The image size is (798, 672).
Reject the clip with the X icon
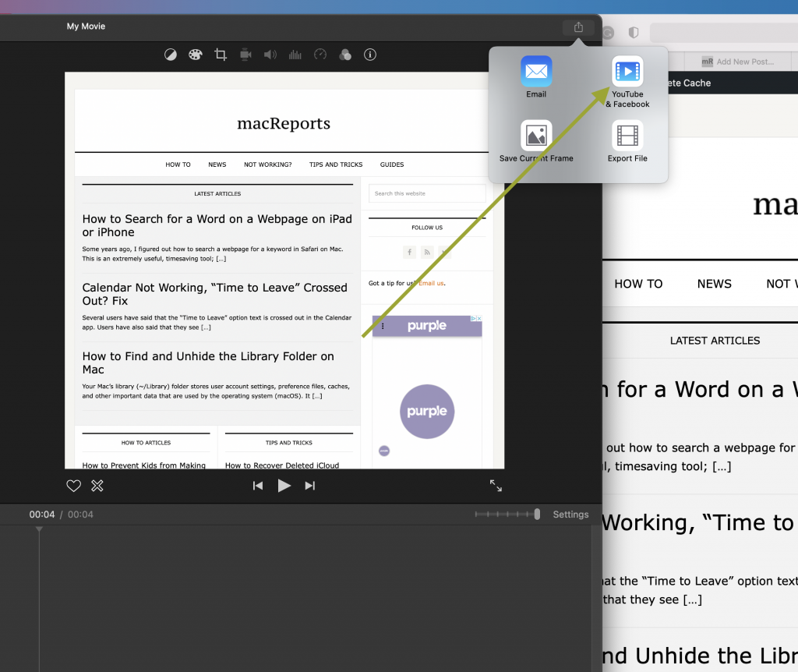click(x=97, y=486)
